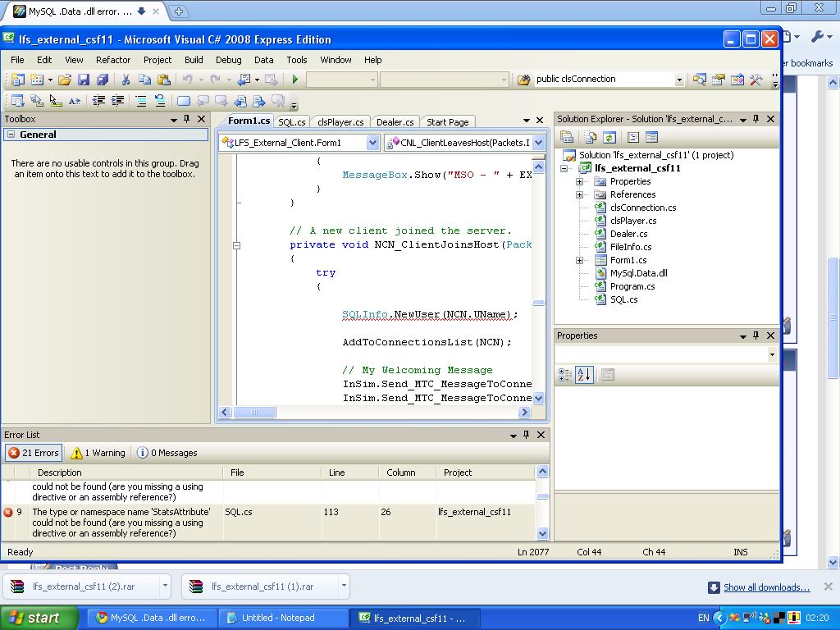
Task: Toggle auto-hide pin on Error List
Action: pos(526,435)
